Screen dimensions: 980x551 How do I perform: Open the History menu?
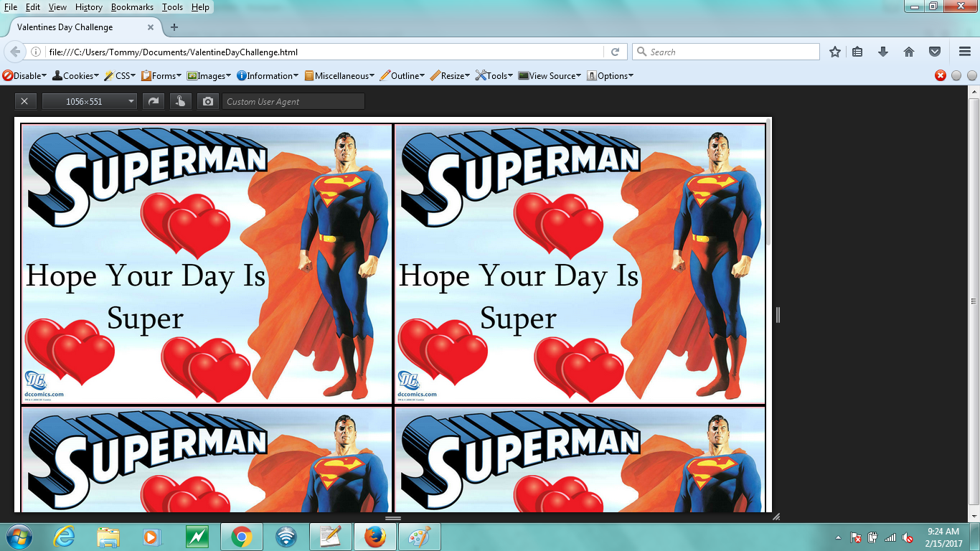[89, 7]
